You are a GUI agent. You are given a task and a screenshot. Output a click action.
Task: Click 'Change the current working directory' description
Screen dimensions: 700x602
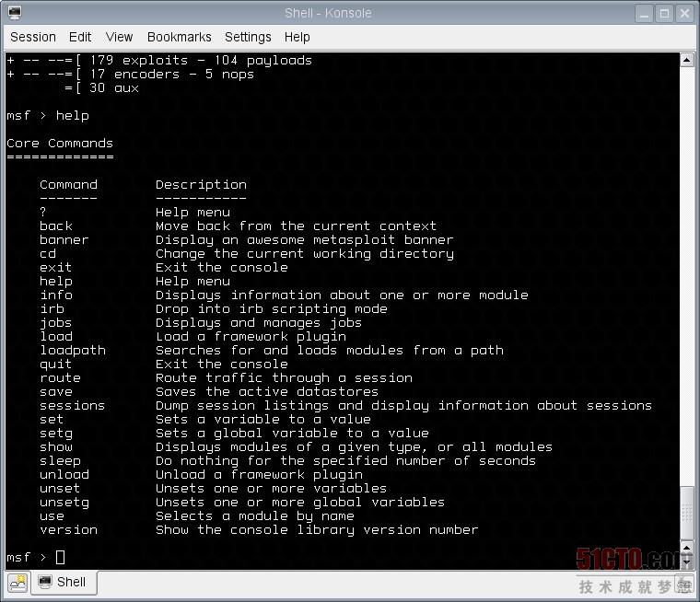click(305, 253)
